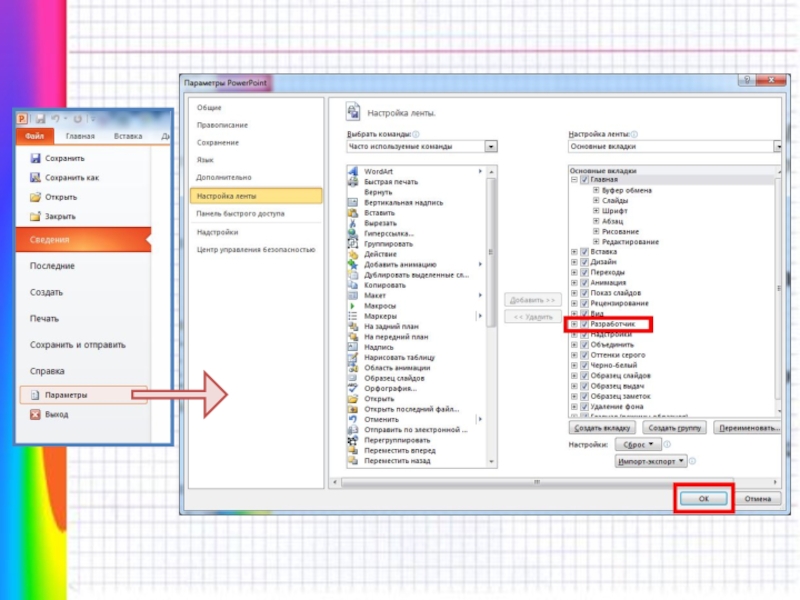Click the Переименовать button

click(x=748, y=428)
